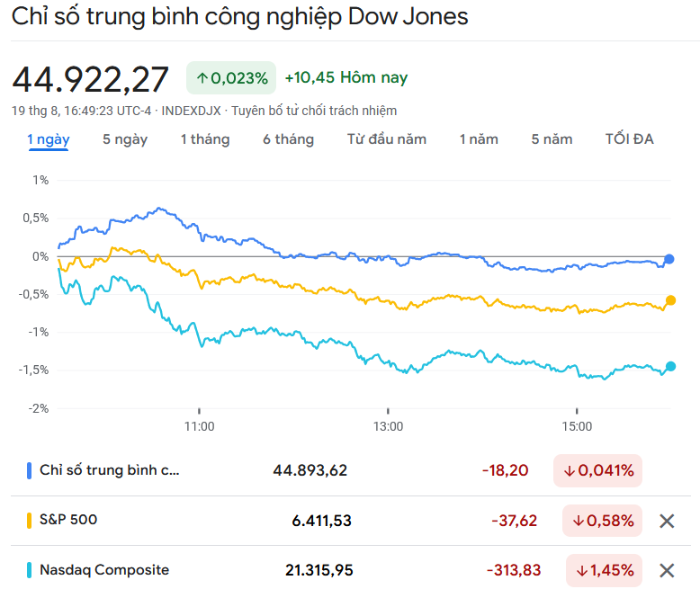Remove Nasdaq Composite comparison with X icon
This screenshot has width=700, height=589.
click(x=667, y=570)
